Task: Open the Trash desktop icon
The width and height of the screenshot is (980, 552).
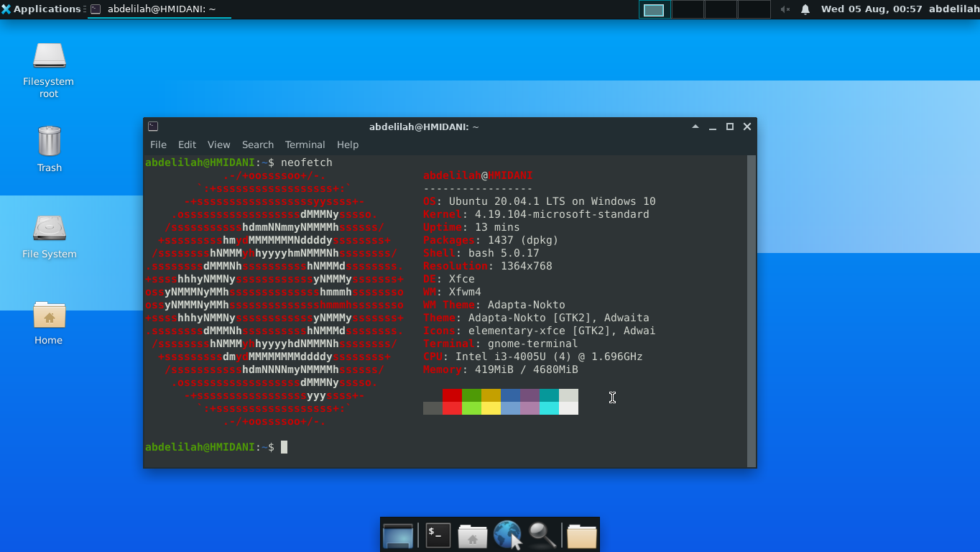Action: click(x=49, y=149)
